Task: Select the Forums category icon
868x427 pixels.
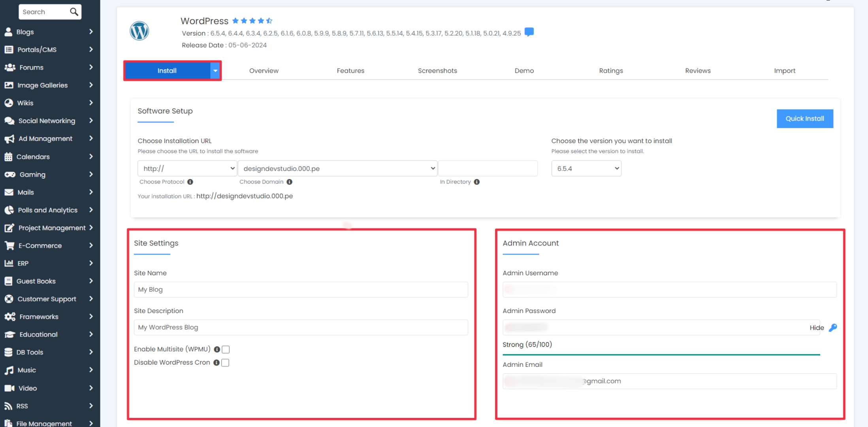Action: tap(10, 67)
